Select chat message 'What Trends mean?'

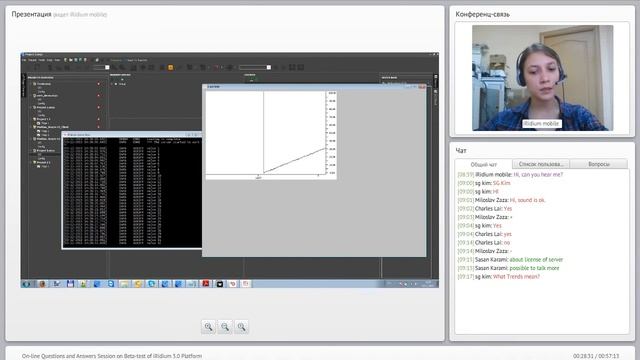tap(516, 277)
